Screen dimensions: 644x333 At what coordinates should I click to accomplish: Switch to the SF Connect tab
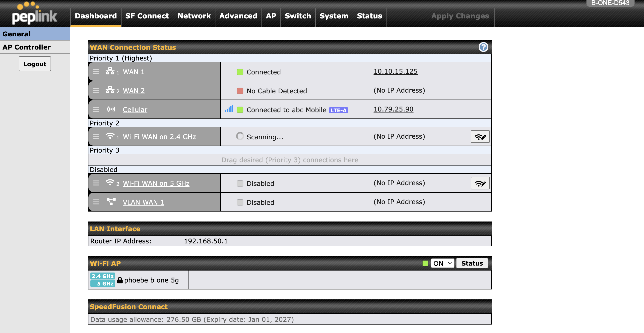tap(147, 16)
